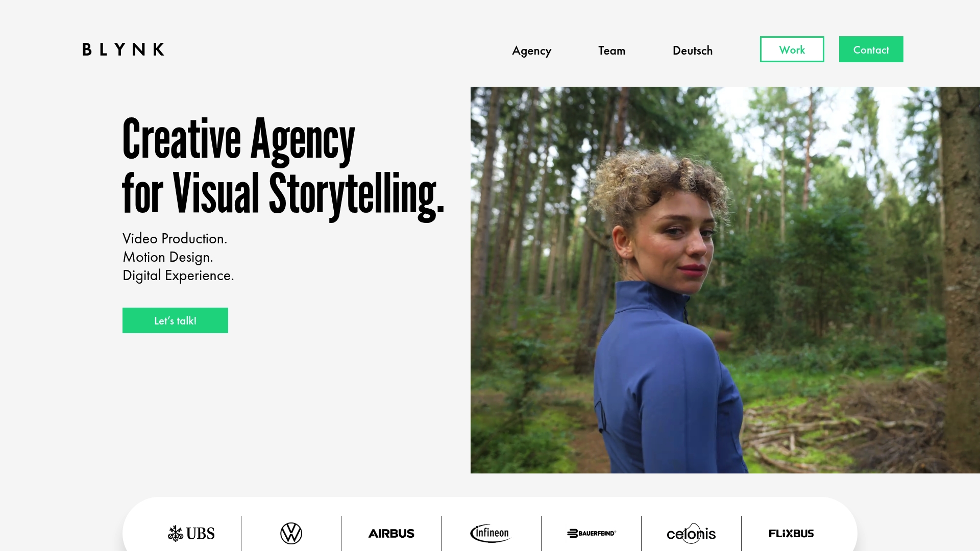
Task: Open the Infineon logo
Action: [491, 533]
